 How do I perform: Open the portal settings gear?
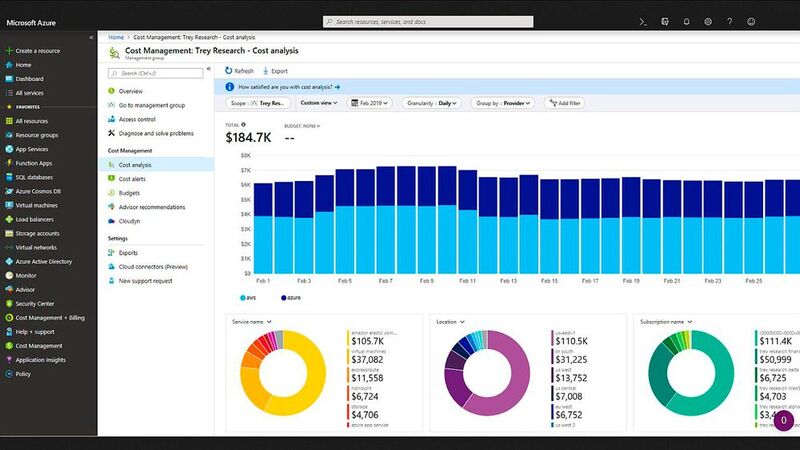708,21
